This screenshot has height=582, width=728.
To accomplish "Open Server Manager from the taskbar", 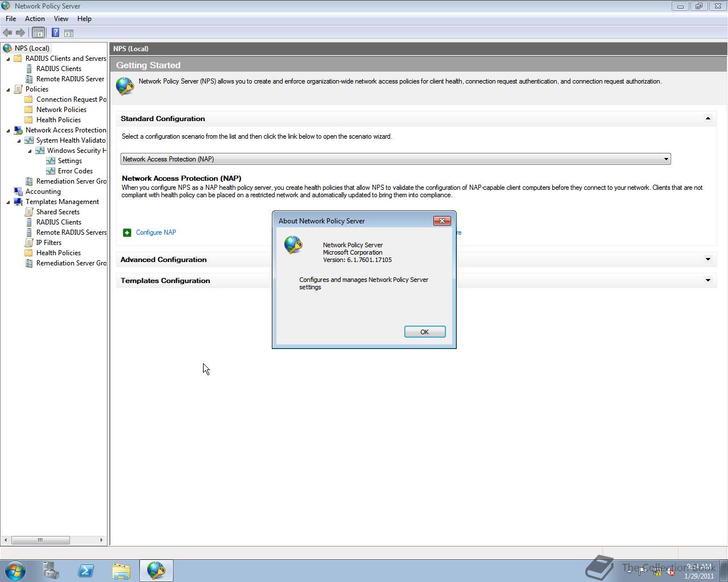I will [51, 571].
